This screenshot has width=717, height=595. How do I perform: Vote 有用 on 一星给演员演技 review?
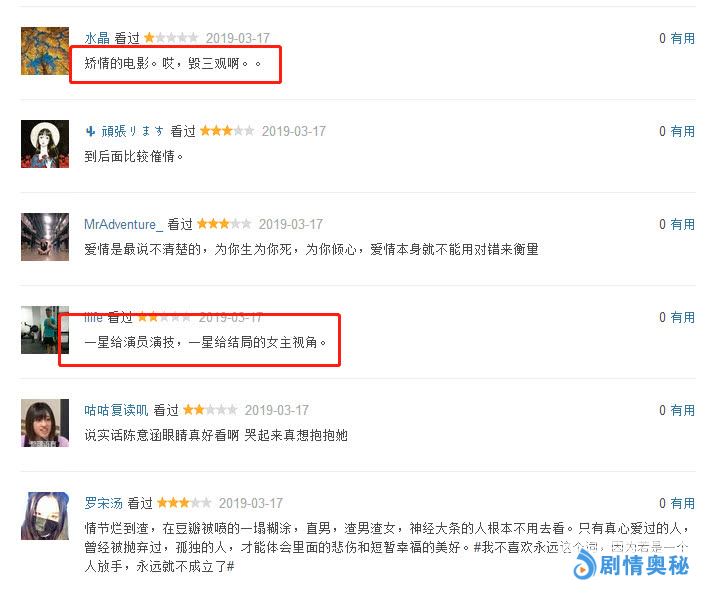coord(682,317)
